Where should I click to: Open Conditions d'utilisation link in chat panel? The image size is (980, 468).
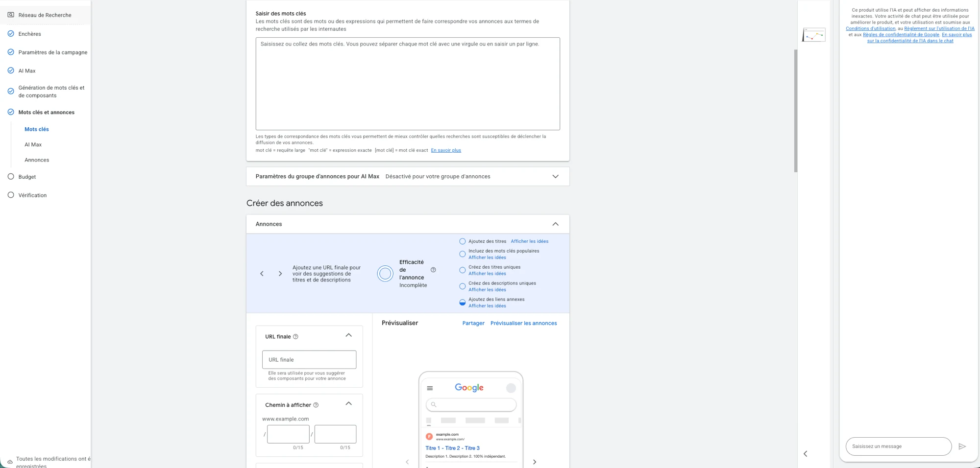(870, 28)
